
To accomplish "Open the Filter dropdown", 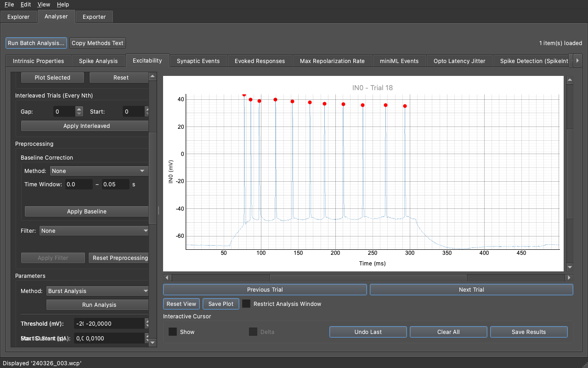I will 94,231.
